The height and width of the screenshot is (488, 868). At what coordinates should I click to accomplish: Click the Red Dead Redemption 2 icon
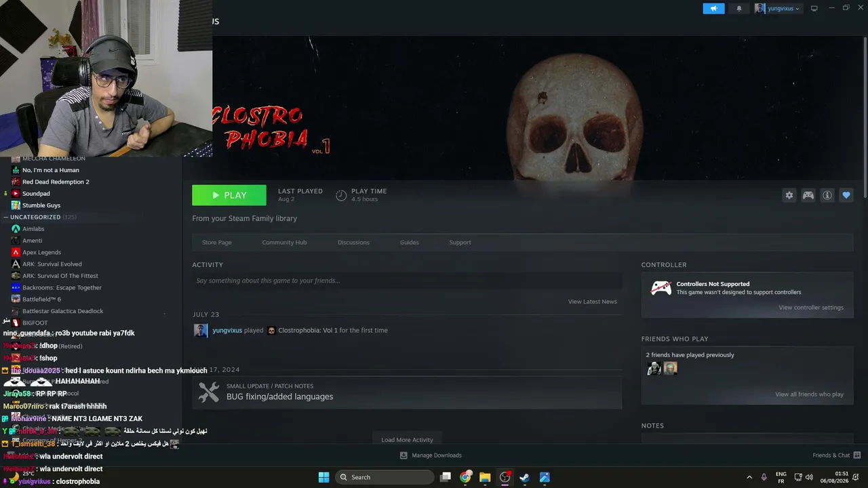pos(16,182)
